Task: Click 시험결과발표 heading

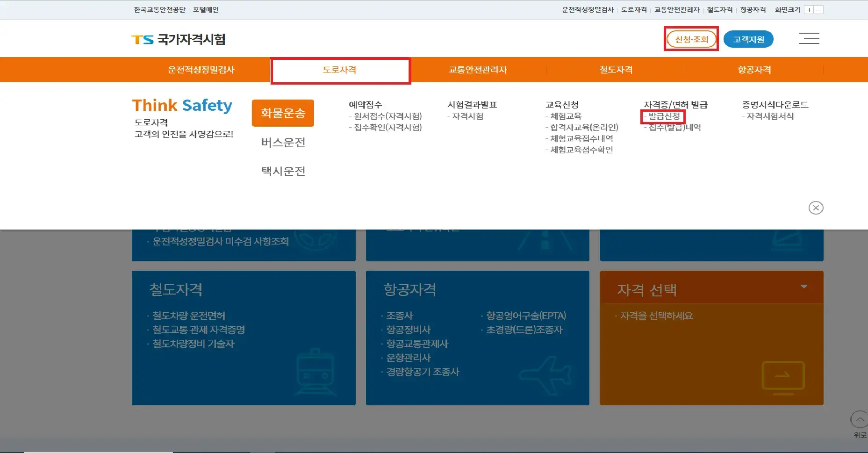Action: point(472,105)
